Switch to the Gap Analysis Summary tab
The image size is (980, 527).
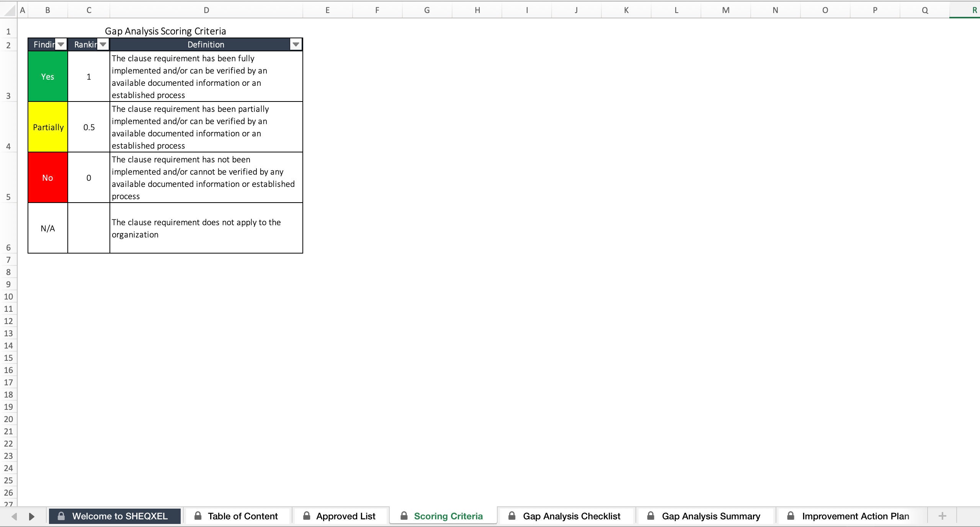[x=710, y=516]
